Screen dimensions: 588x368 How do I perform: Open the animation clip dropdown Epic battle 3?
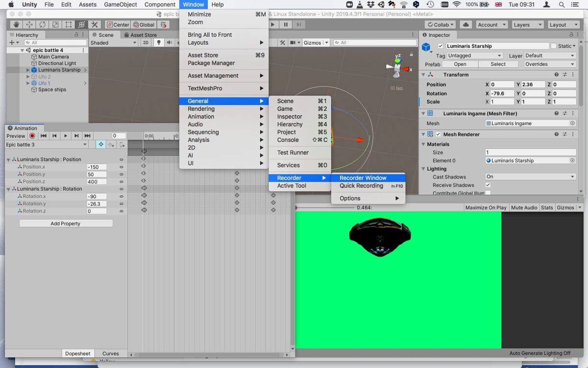click(x=47, y=145)
